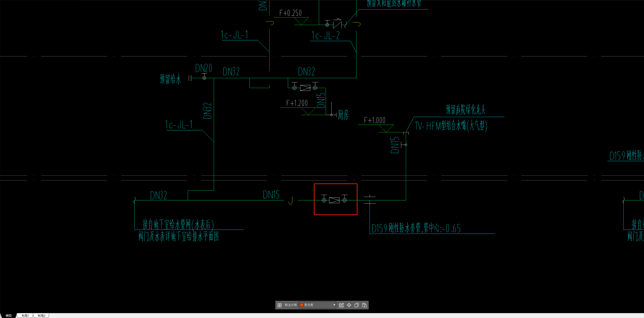
Task: Switch to the 布局1 tab
Action: pos(25,315)
